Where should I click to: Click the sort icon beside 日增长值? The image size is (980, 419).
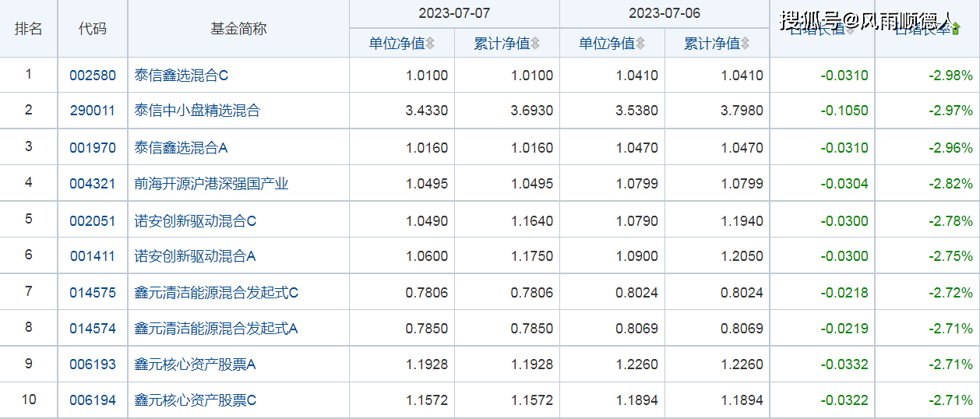pos(850,30)
